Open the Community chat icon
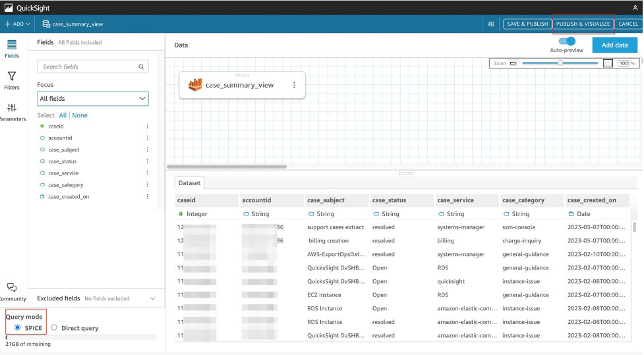The width and height of the screenshot is (644, 355). pyautogui.click(x=12, y=288)
